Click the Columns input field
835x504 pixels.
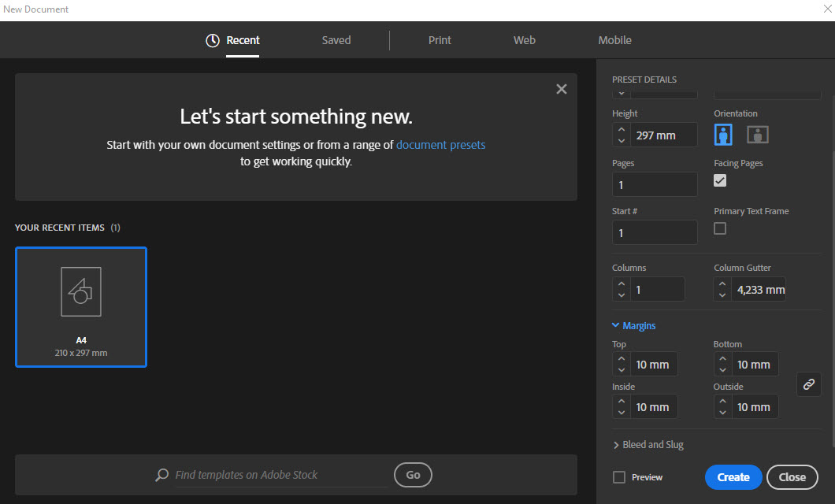[658, 290]
